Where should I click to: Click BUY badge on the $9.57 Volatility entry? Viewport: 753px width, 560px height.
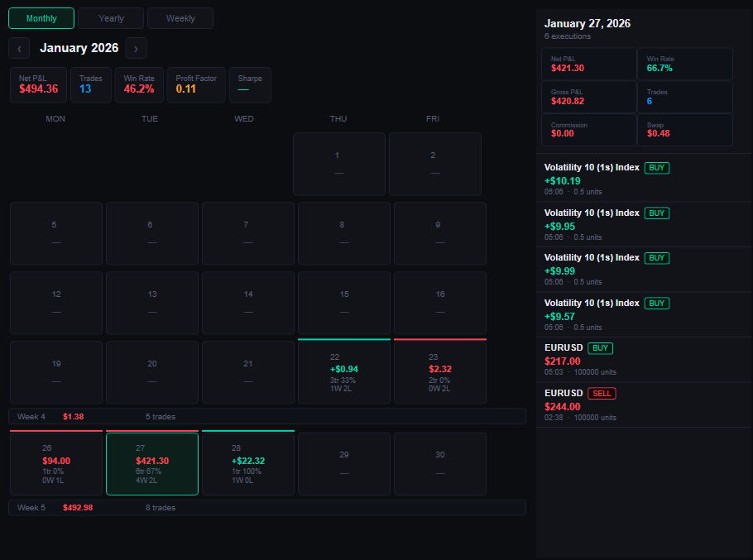click(656, 303)
